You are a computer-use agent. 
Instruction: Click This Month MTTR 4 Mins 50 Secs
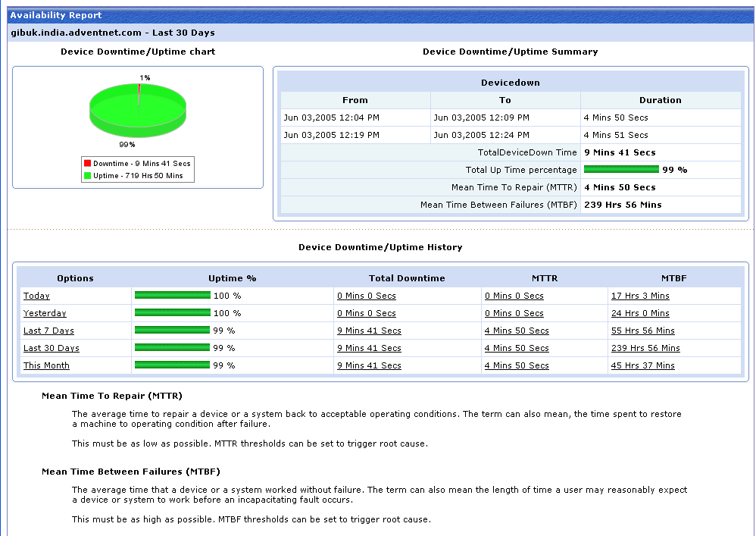pos(517,365)
